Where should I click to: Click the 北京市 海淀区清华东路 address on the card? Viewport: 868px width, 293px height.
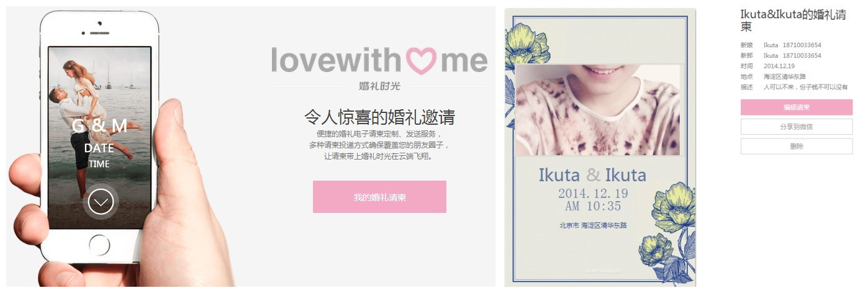[x=593, y=225]
